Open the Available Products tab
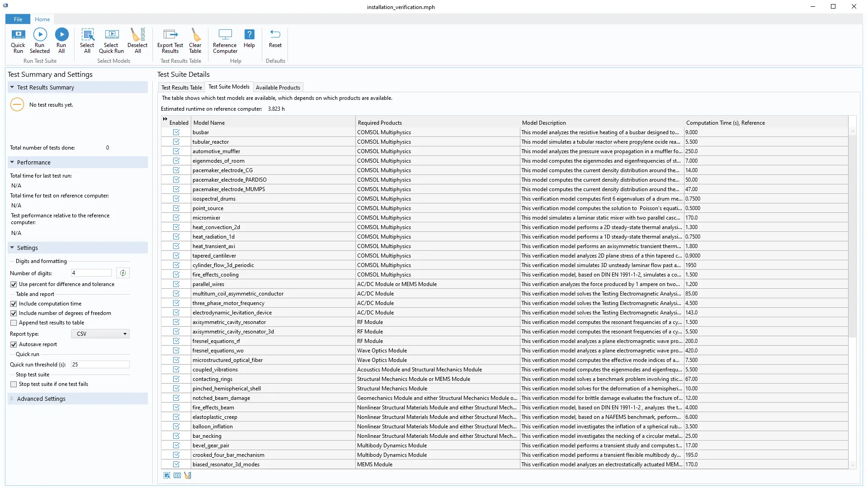The height and width of the screenshot is (488, 868). click(278, 88)
